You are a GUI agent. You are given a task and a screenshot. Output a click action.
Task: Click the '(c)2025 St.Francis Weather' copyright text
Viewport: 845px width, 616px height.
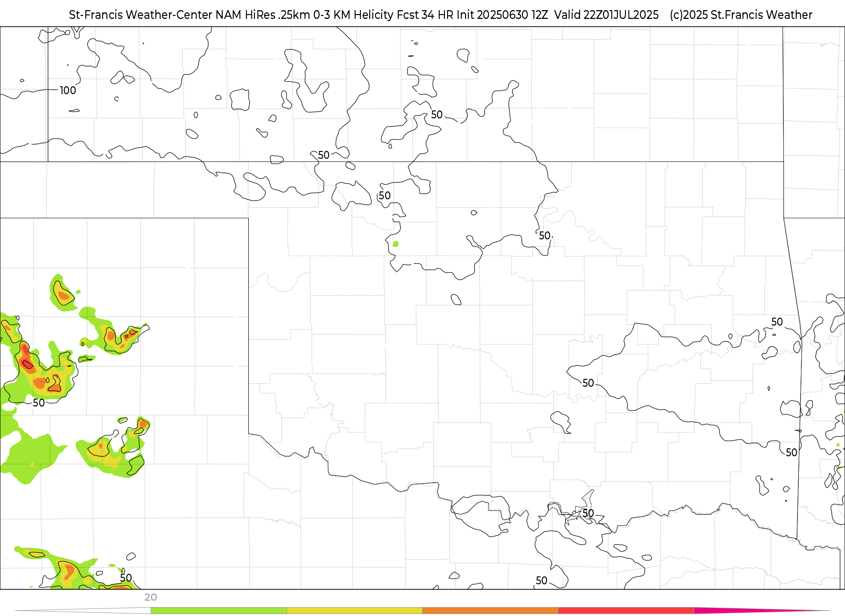741,15
